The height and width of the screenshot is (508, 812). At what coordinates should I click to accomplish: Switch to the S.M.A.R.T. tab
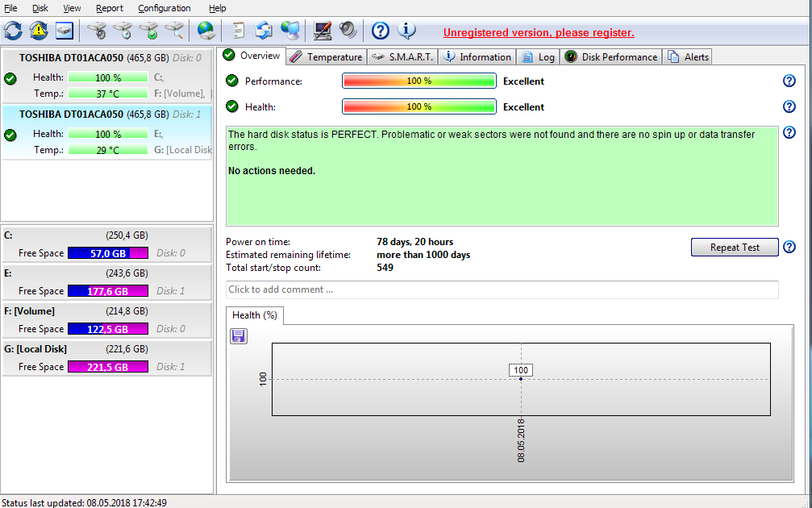coord(402,56)
